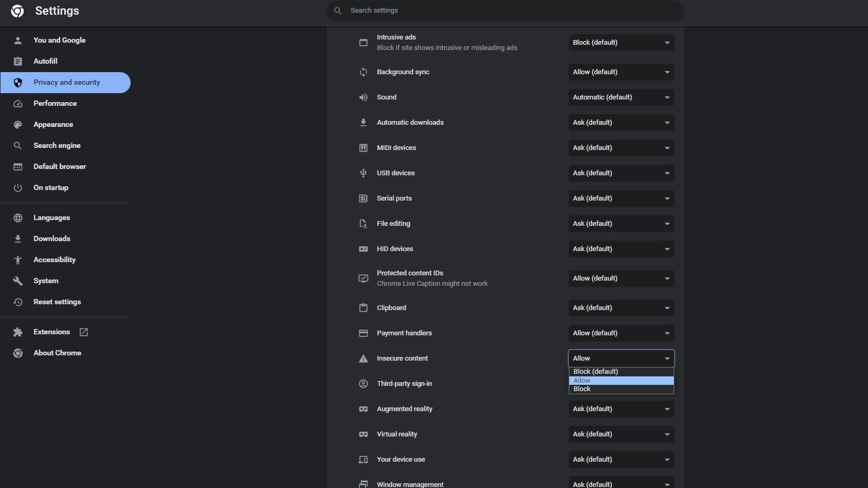The width and height of the screenshot is (868, 488).
Task: Focus the Search settings input field
Action: click(x=506, y=11)
